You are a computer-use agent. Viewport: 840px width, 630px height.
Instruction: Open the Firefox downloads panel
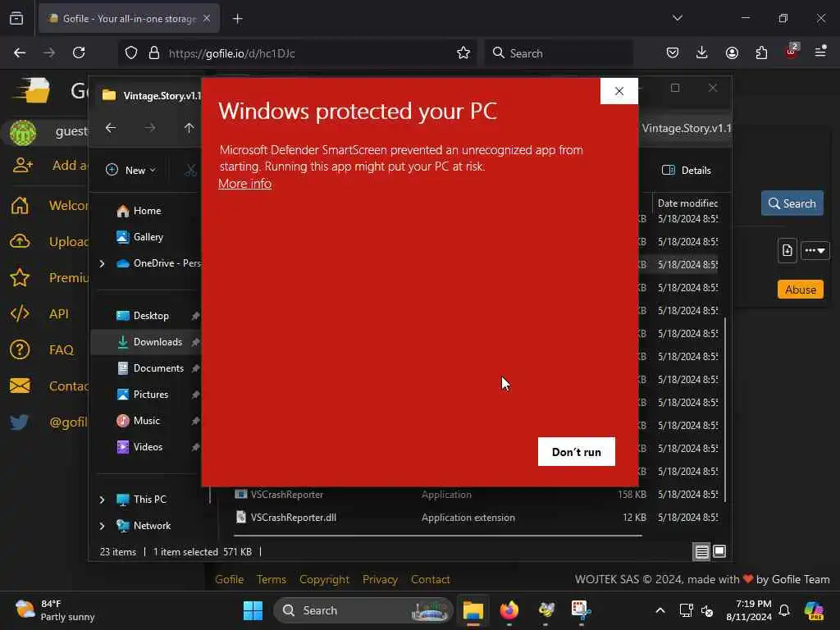702,52
